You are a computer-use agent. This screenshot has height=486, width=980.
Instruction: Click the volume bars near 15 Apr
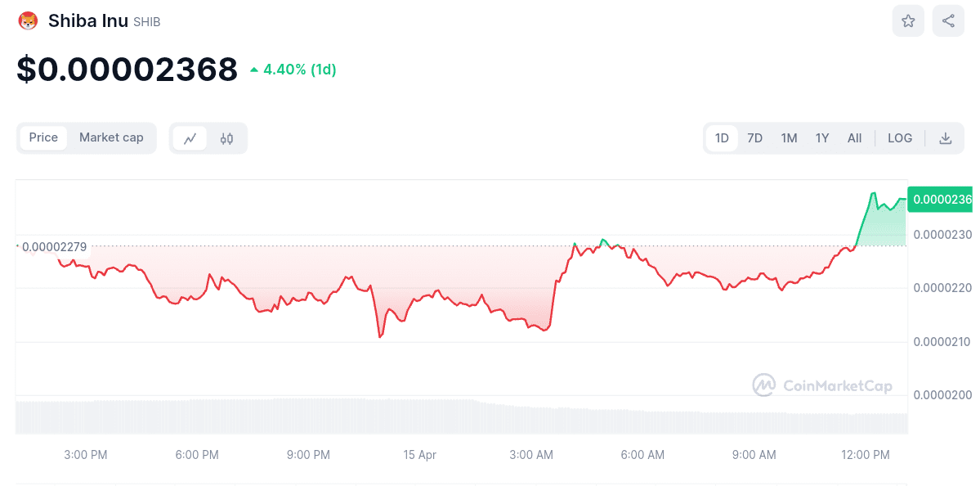tap(420, 416)
